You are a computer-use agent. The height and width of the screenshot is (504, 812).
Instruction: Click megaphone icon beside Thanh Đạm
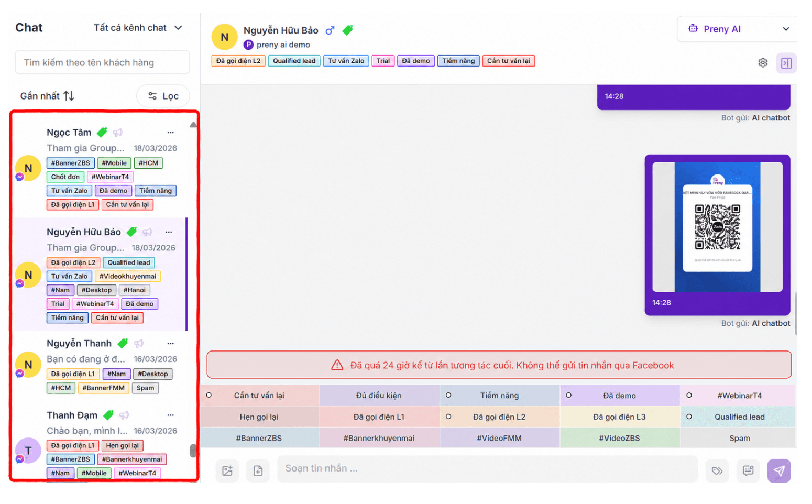coord(124,415)
